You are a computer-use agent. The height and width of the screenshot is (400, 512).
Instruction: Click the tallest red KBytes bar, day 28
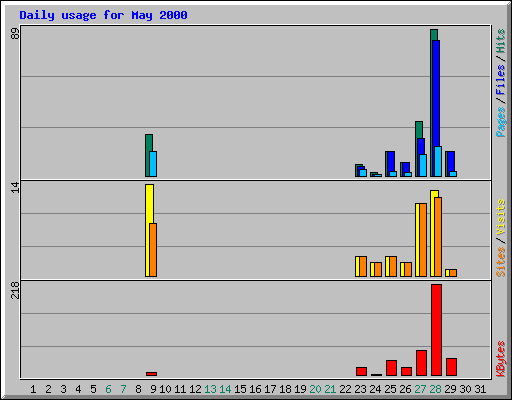coord(436,330)
